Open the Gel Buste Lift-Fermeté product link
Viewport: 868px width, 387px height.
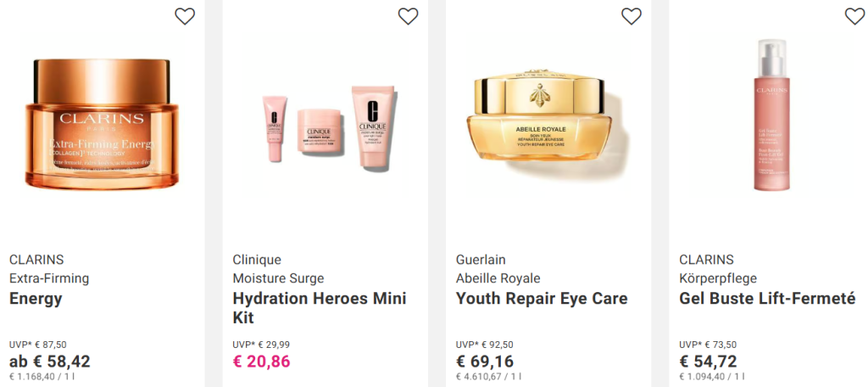click(x=767, y=299)
